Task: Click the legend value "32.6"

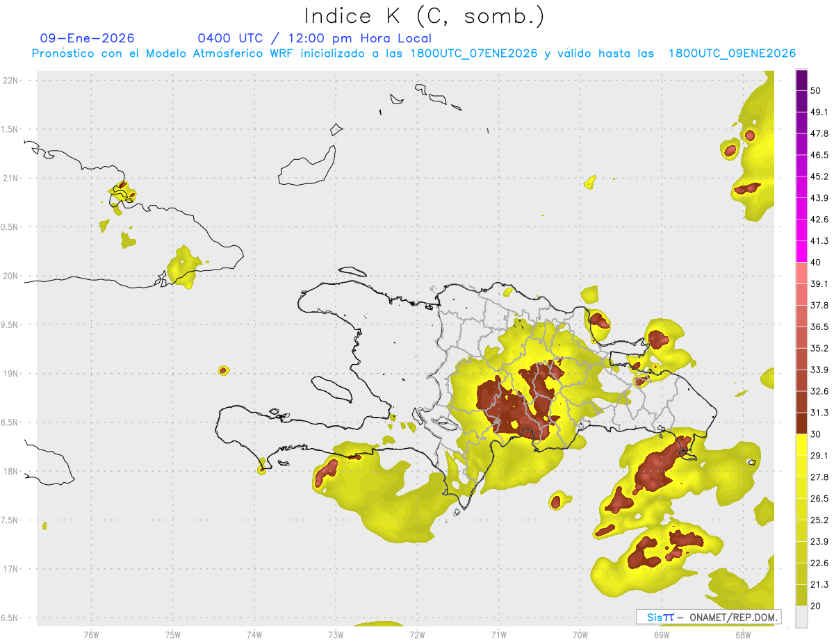Action: 819,391
